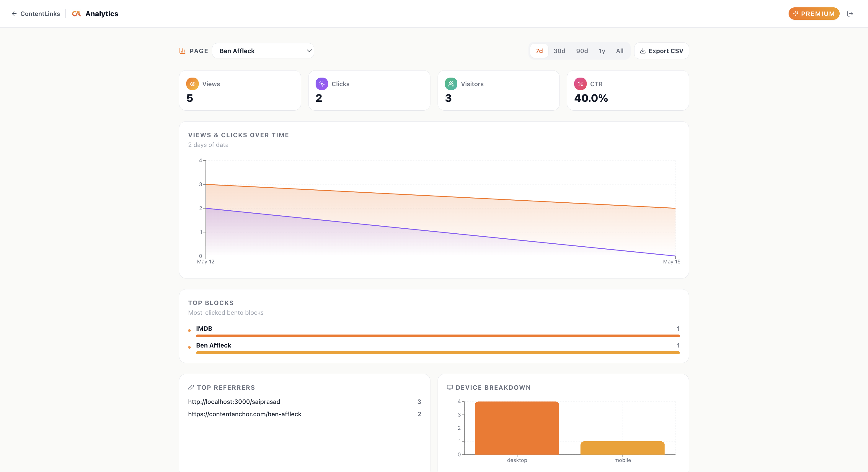Image resolution: width=868 pixels, height=472 pixels.
Task: Click the Analytics page title
Action: coord(102,14)
